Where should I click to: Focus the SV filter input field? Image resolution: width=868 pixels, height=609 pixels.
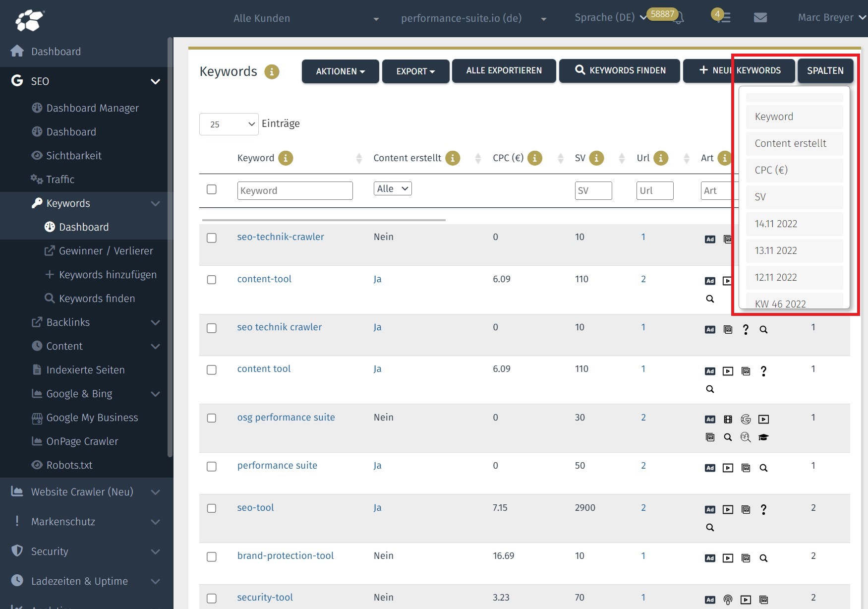point(593,190)
